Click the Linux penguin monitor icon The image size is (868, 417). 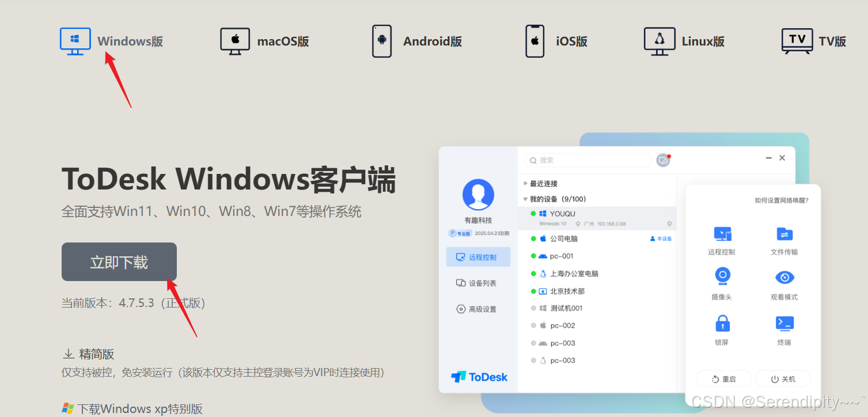tap(659, 41)
